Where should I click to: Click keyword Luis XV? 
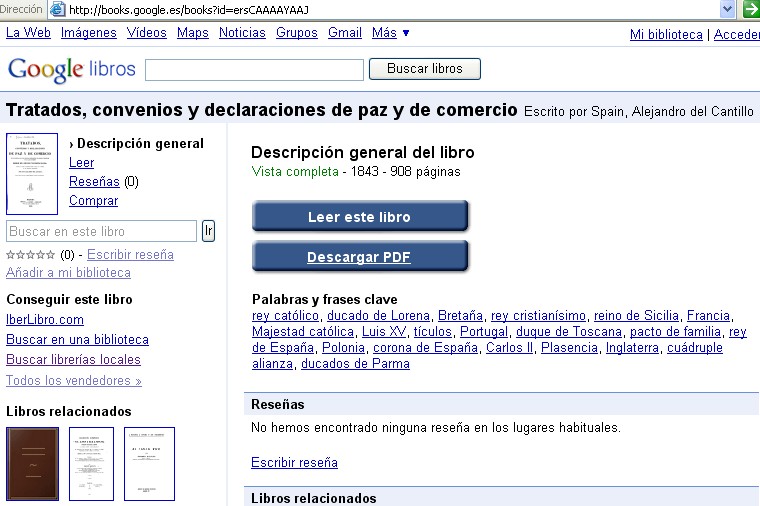point(384,332)
